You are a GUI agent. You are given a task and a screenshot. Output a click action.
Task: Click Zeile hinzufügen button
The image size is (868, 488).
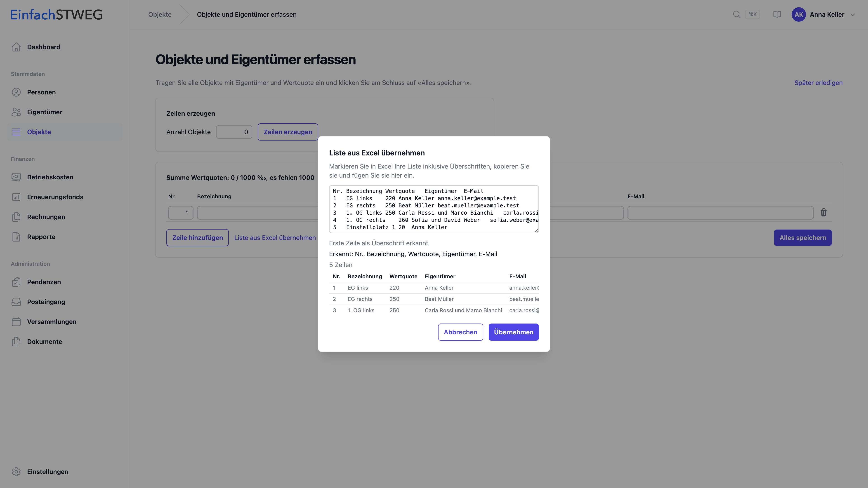click(198, 238)
